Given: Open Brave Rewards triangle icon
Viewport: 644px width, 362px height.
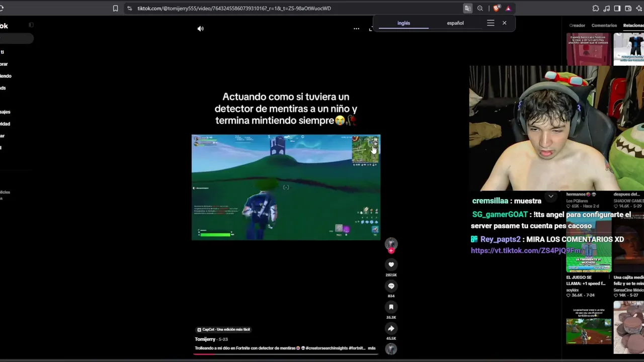Looking at the screenshot, I should [508, 8].
